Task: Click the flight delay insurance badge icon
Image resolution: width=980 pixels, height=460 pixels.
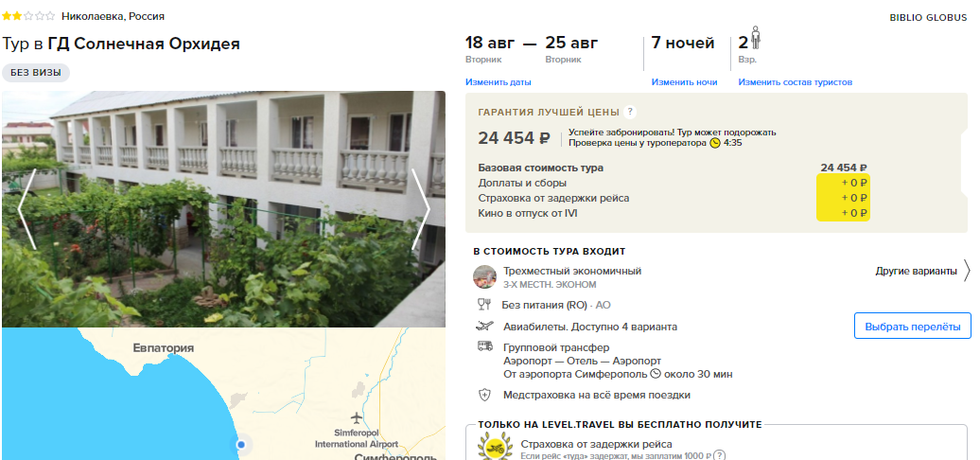Action: pos(495,446)
